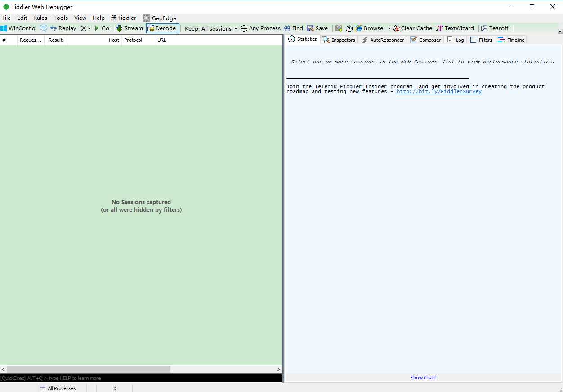Click the Show Chart link
Viewport: 563px width, 392px height.
pos(423,378)
